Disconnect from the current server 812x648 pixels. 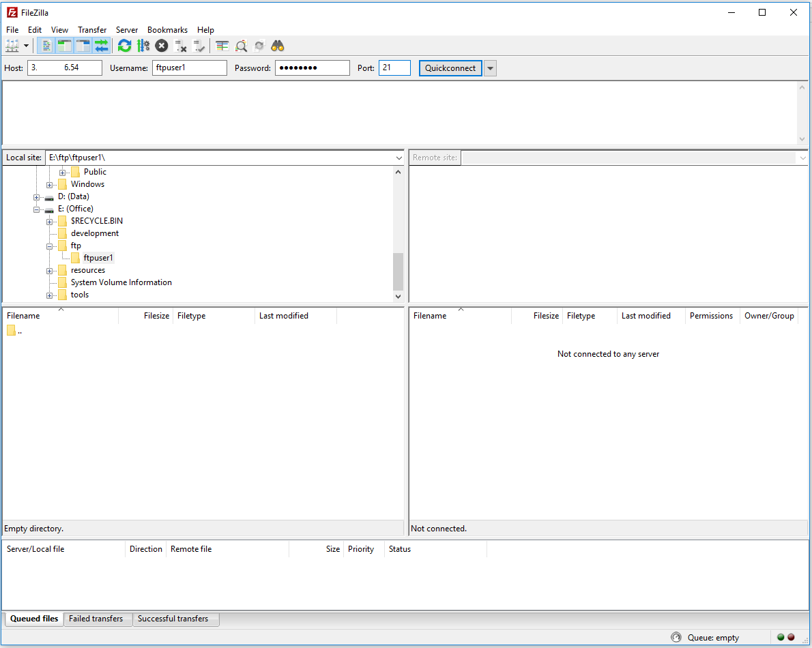click(180, 46)
